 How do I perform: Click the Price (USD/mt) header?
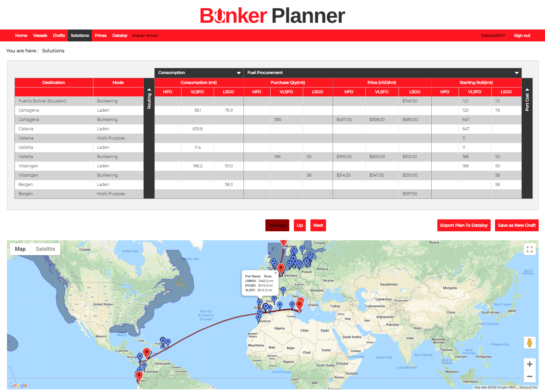click(382, 83)
